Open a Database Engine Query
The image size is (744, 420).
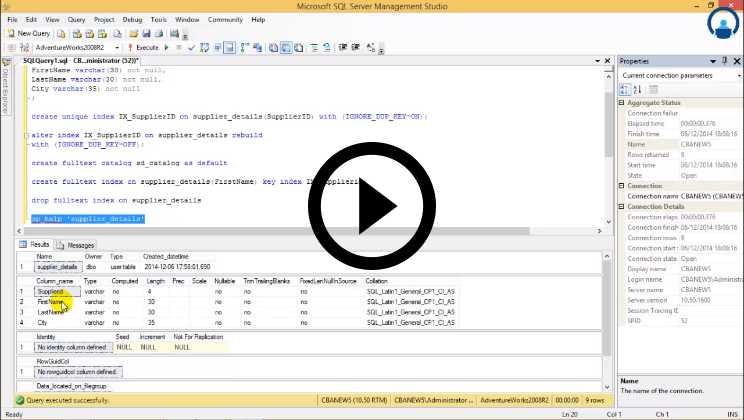point(61,34)
